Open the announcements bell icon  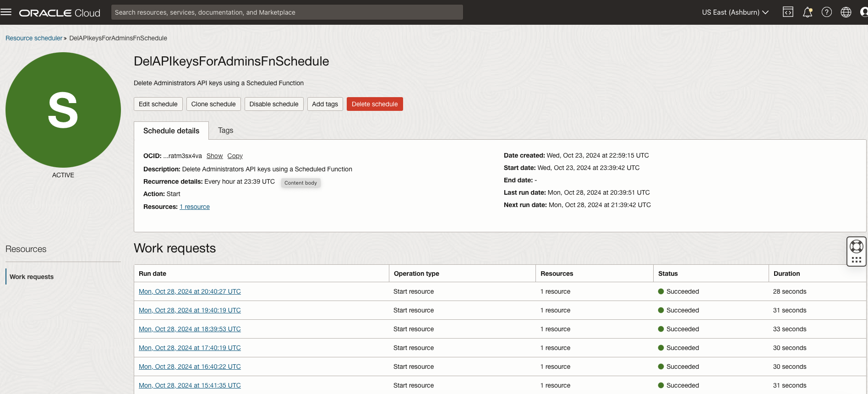click(808, 12)
